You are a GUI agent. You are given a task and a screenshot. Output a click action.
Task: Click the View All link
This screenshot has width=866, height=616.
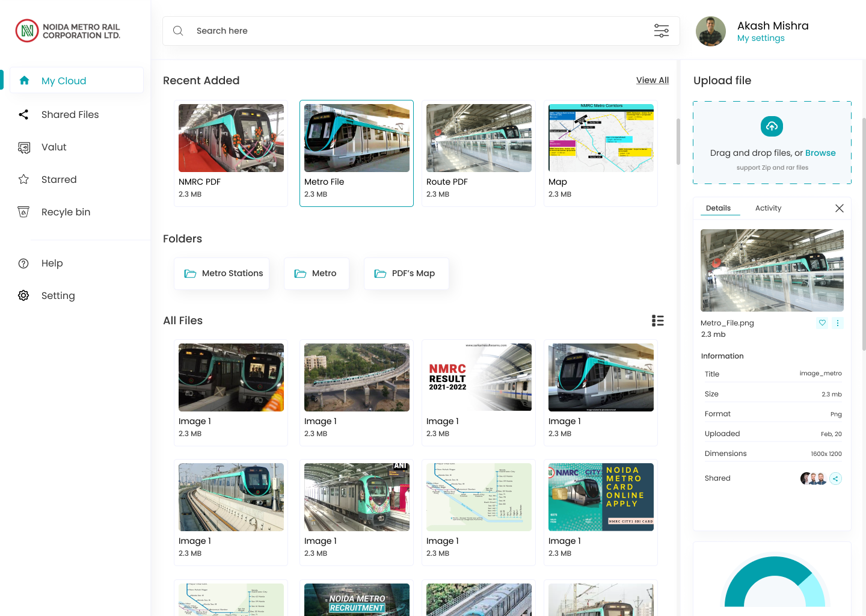(652, 81)
